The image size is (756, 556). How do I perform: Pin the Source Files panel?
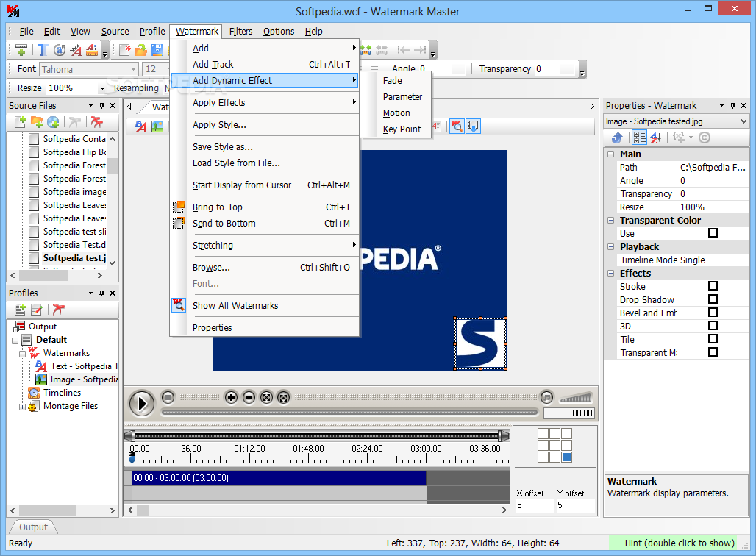click(101, 106)
